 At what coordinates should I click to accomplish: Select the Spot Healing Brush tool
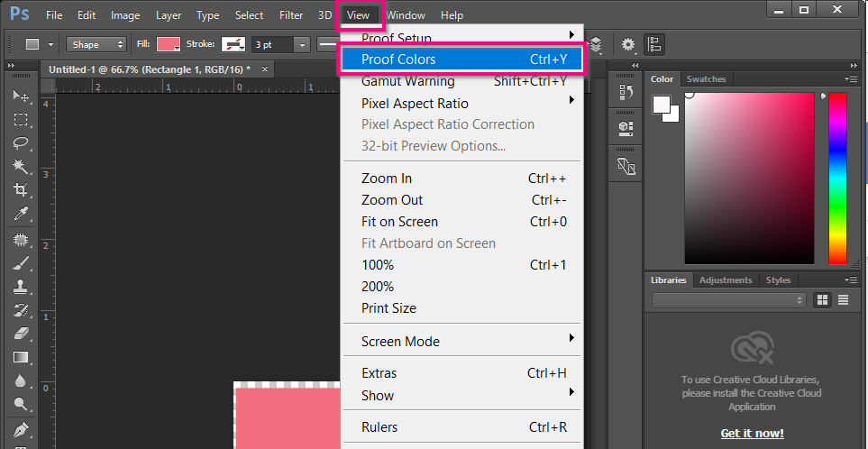click(x=21, y=240)
